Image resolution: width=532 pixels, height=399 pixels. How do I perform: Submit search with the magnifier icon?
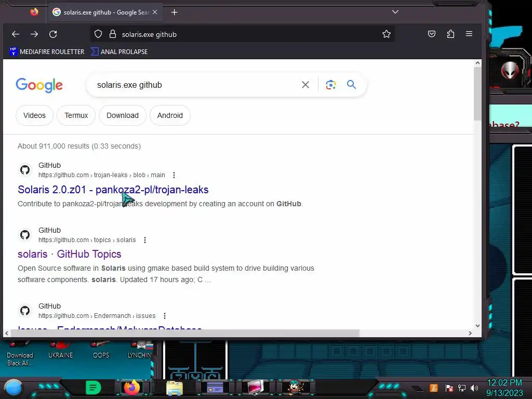pos(352,85)
